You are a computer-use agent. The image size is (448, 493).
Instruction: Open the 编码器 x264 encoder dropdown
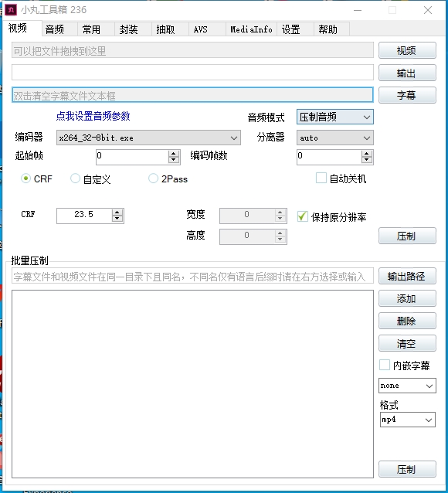(x=148, y=138)
